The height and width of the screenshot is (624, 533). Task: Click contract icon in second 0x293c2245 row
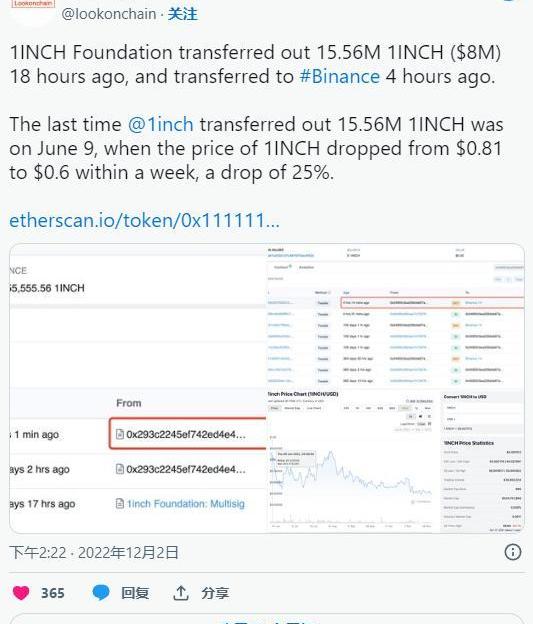[x=119, y=469]
